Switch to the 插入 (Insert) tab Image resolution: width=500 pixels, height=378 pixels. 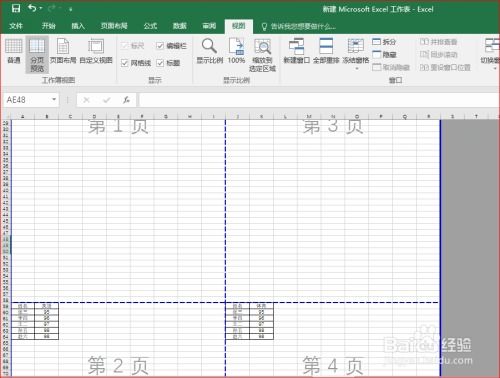78,26
